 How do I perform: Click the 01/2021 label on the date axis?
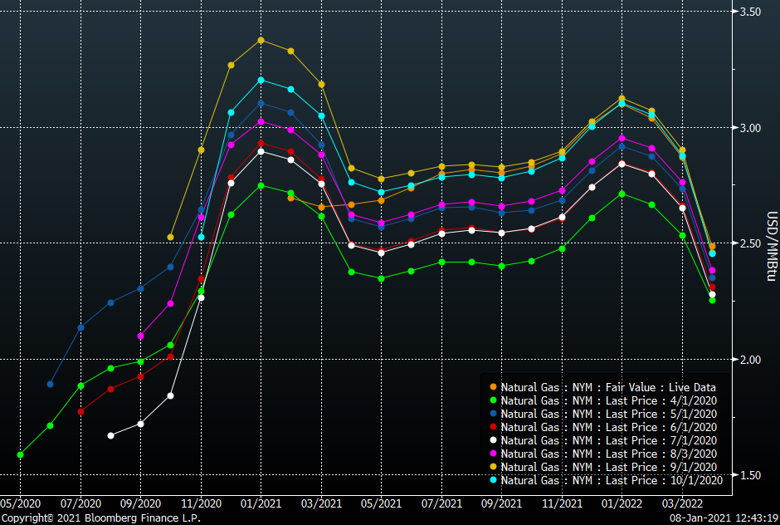point(260,504)
